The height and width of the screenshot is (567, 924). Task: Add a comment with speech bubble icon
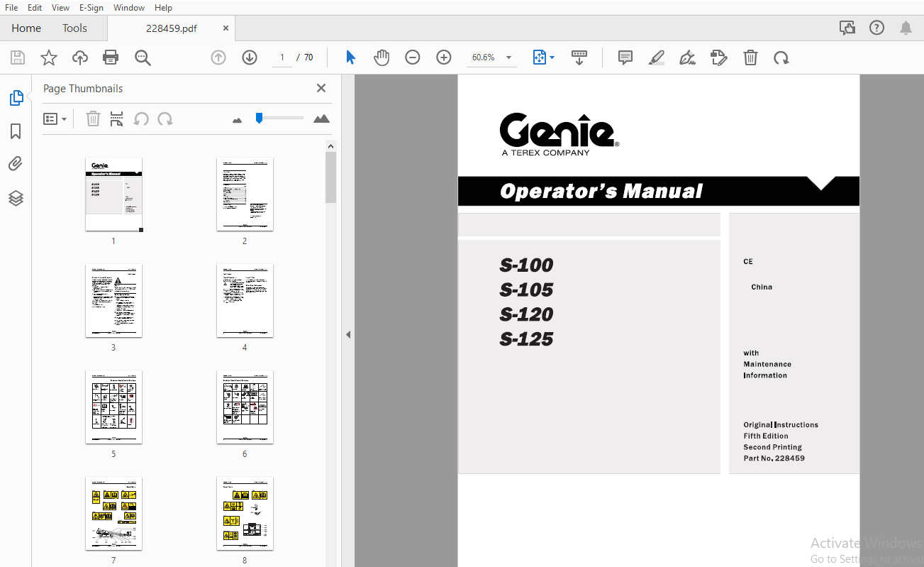point(625,57)
